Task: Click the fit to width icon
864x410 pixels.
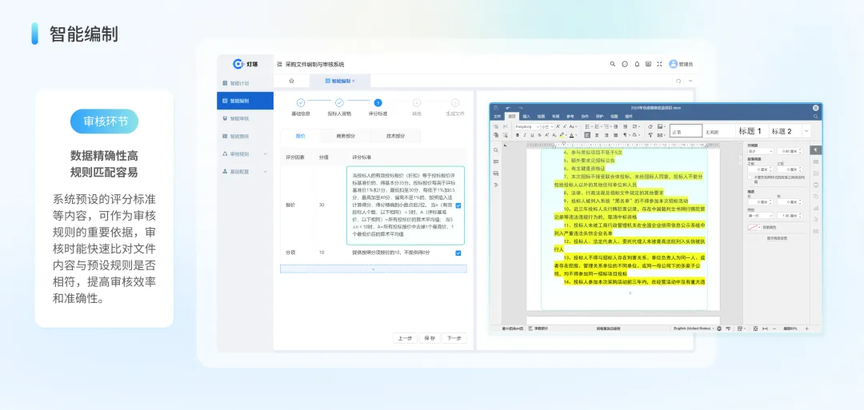Action: [x=765, y=328]
